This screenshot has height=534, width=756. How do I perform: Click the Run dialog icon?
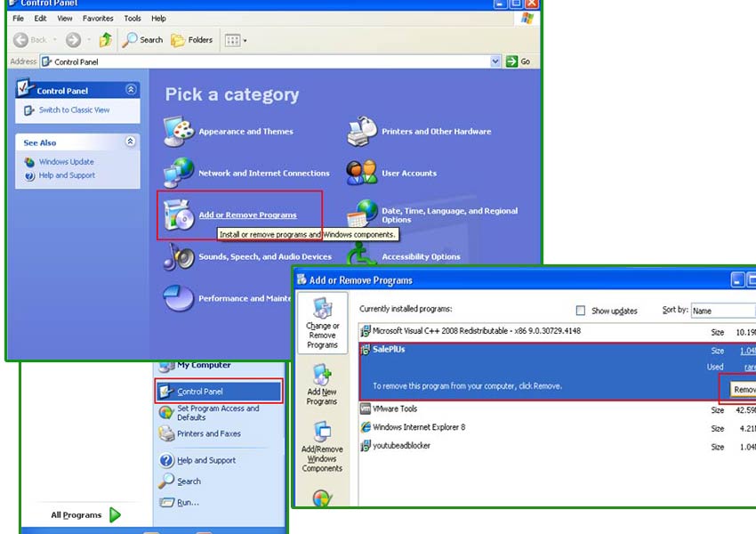166,502
